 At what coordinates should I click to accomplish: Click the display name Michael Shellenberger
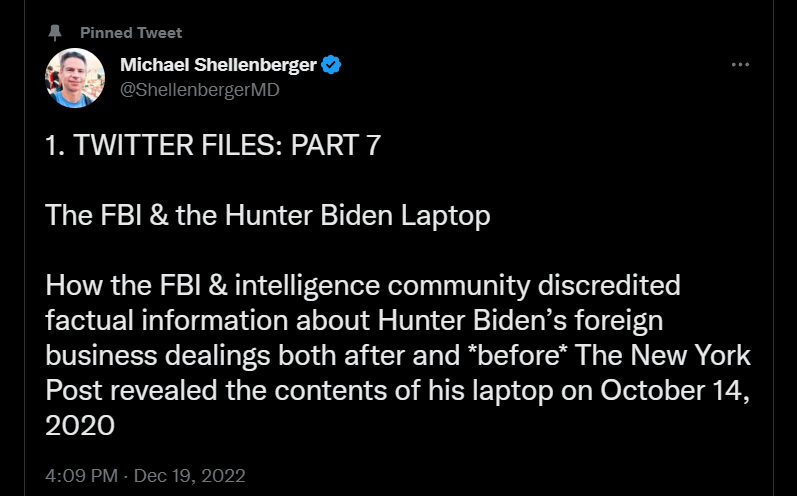(218, 66)
